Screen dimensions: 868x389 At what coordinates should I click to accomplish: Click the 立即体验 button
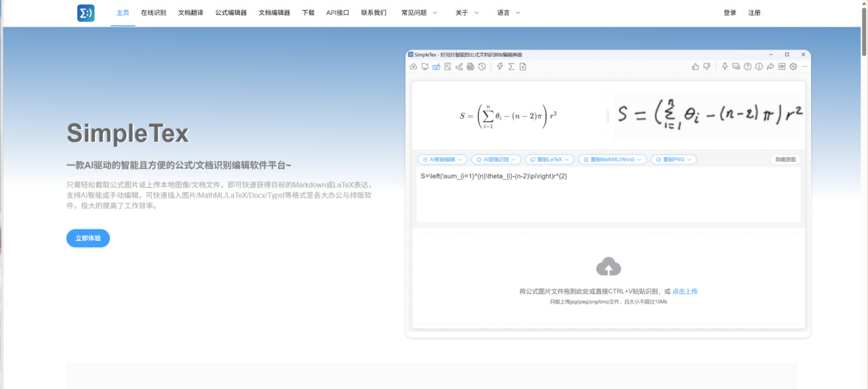(88, 238)
